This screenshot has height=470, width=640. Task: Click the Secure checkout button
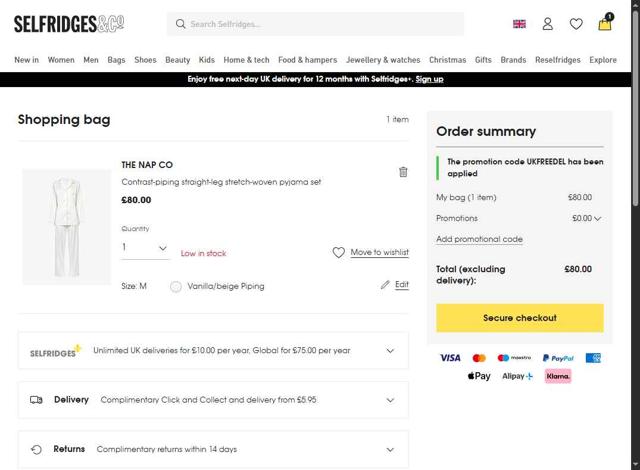coord(519,318)
